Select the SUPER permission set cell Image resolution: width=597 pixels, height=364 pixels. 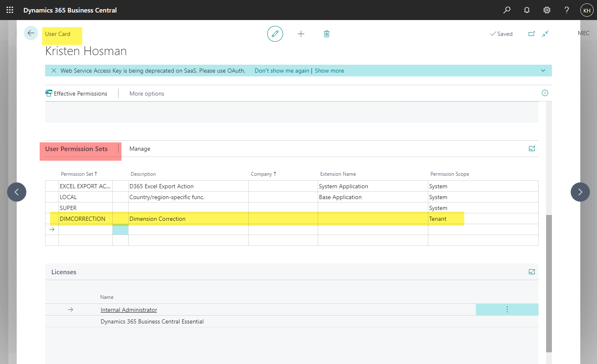86,208
